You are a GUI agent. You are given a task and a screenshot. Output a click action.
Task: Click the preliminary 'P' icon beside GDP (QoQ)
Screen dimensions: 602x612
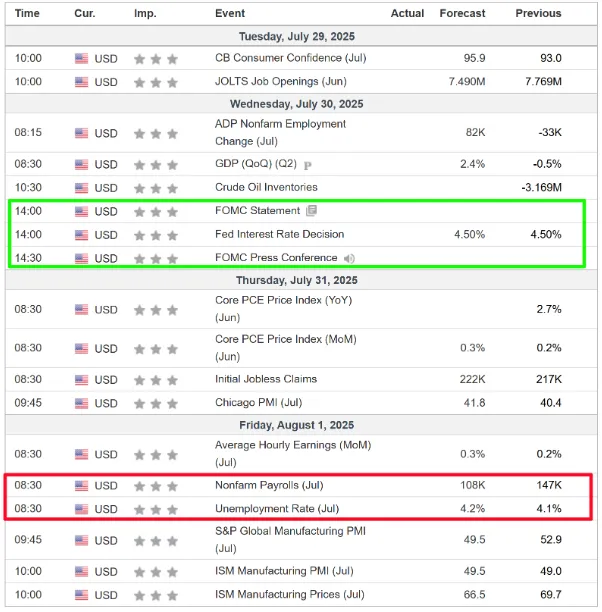[x=308, y=165]
